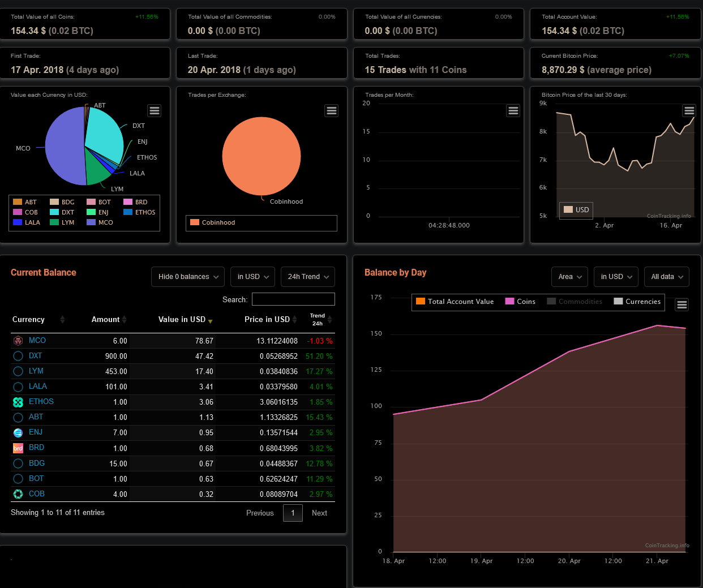703x588 pixels.
Task: Open the Value each Currency chart menu icon
Action: pyautogui.click(x=155, y=111)
